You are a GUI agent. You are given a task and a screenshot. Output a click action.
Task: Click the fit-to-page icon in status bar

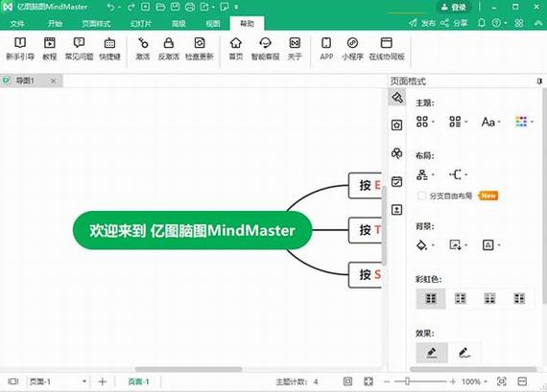347,381
